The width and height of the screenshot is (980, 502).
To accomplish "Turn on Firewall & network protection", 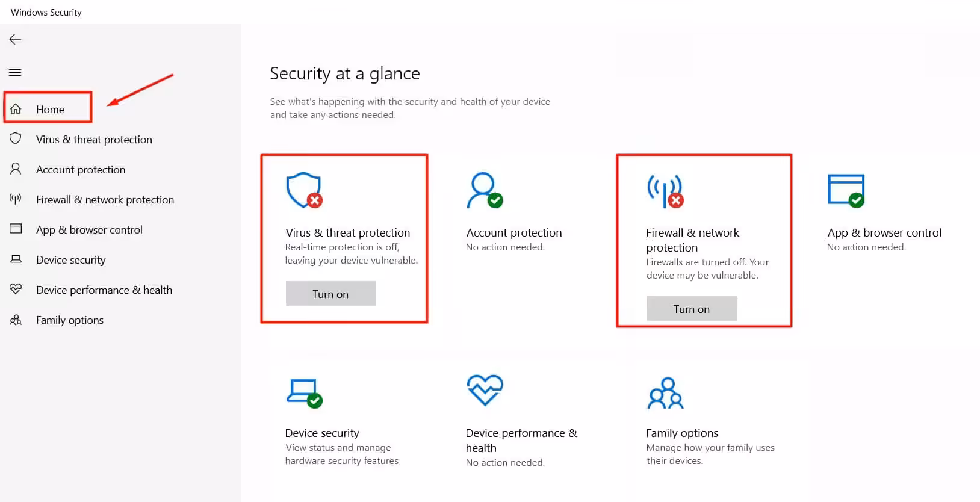I will pos(692,309).
